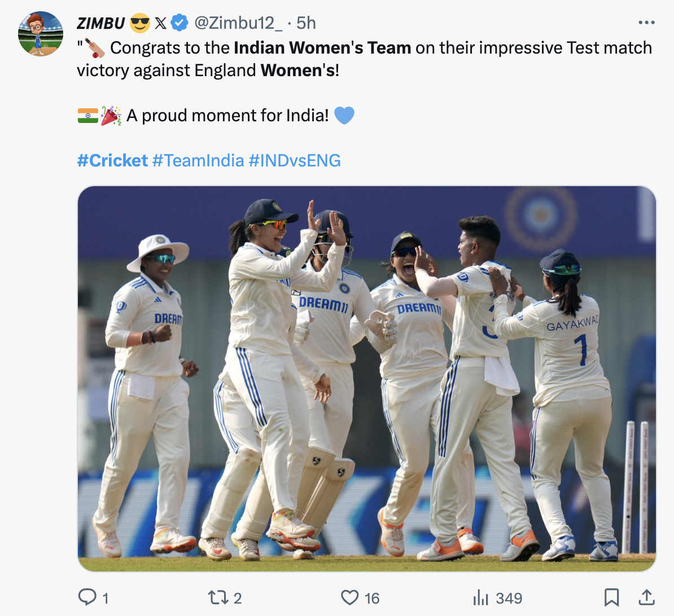Click the blue verified checkmark badge

(180, 23)
